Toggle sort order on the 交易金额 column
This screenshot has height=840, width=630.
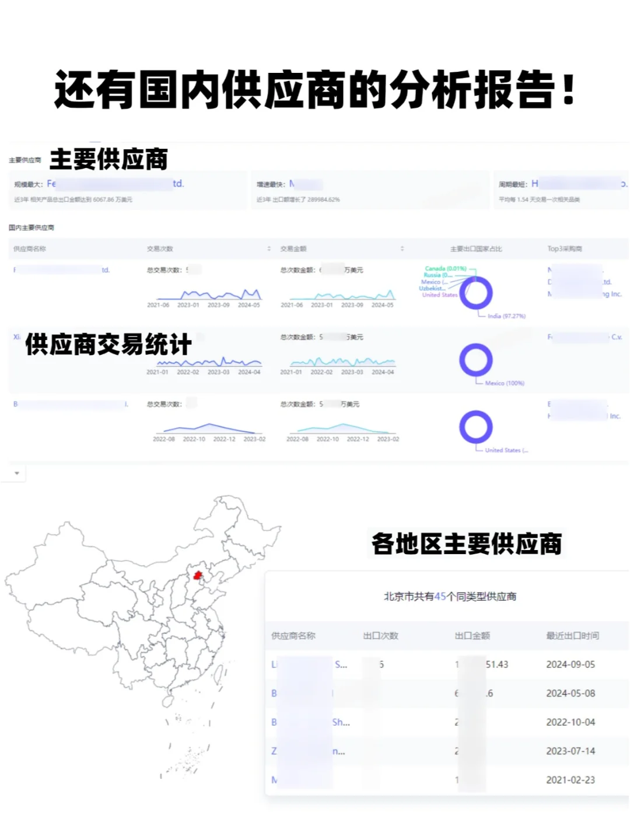[401, 249]
